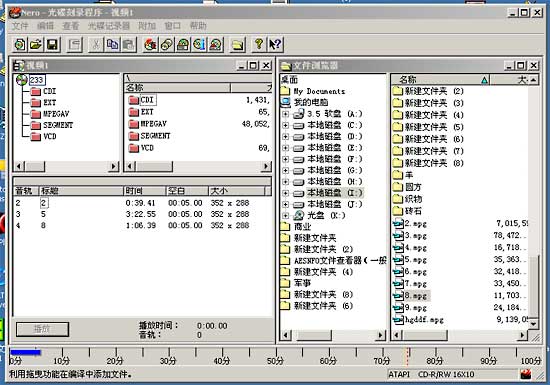
Task: Click left arrow of compilation tree scrollbar
Action: coord(20,166)
